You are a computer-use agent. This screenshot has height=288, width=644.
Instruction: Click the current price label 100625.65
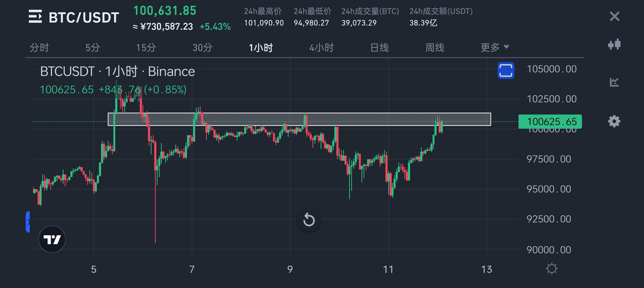pos(550,121)
